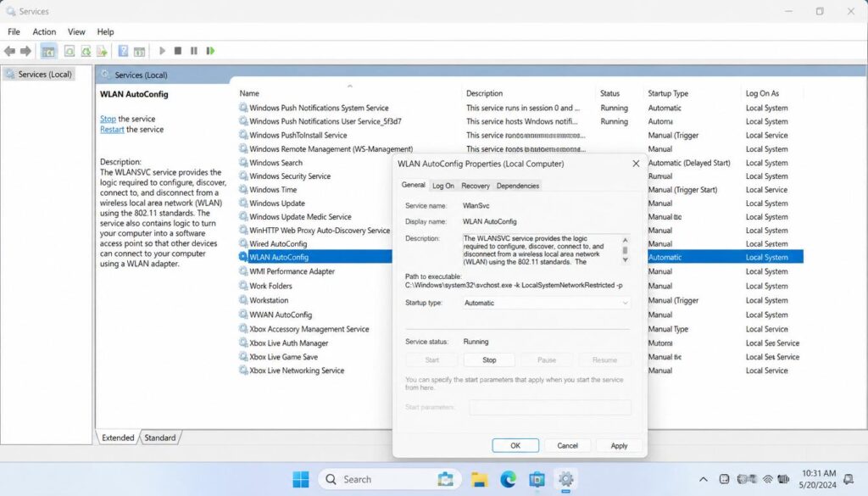Switch to the Standard view tab

[160, 437]
